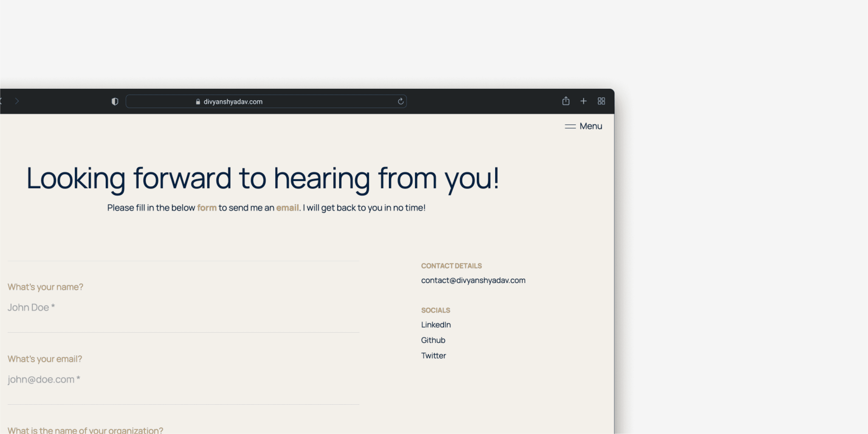Click the Safari forward arrow
Screen dimensions: 868x434
(x=17, y=101)
